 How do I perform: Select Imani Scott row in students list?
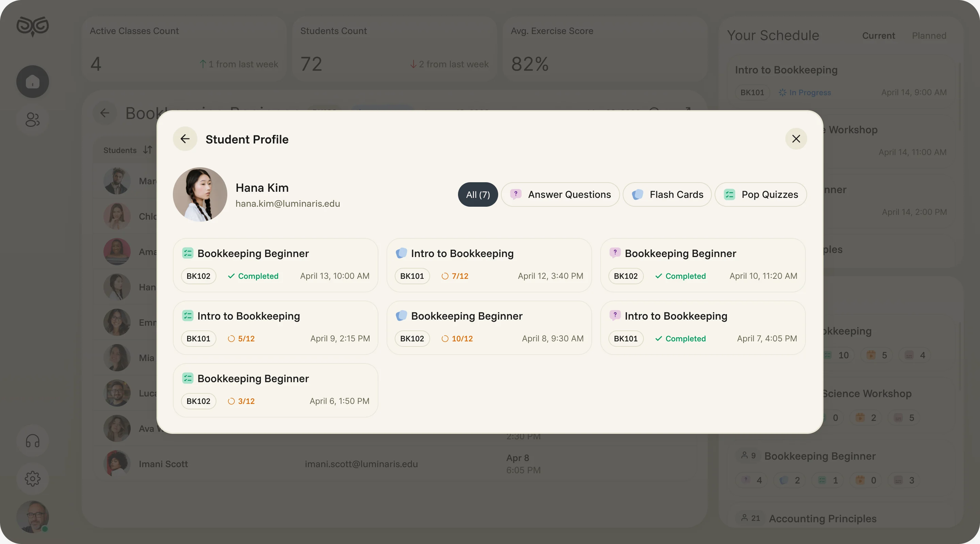(x=395, y=464)
